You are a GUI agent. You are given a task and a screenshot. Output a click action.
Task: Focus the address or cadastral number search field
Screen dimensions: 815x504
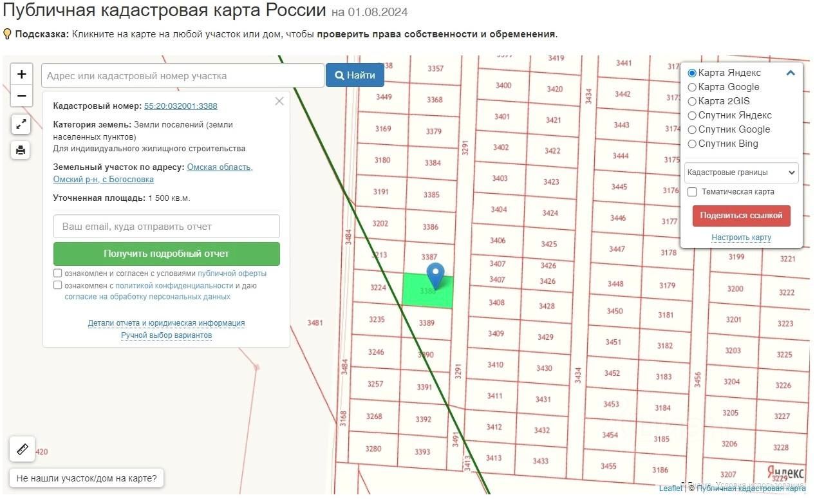[x=183, y=75]
